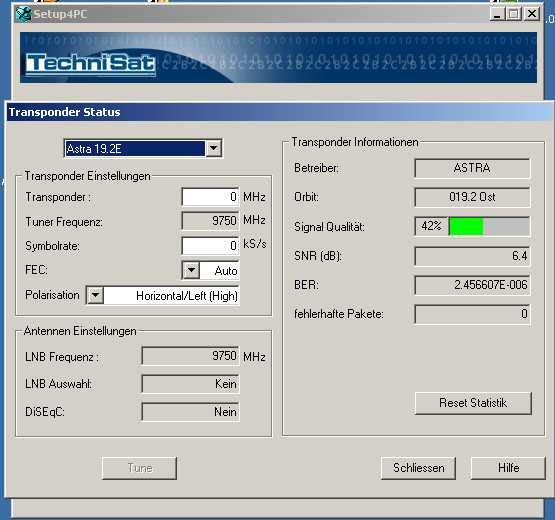Open Hilfe button

(x=508, y=468)
